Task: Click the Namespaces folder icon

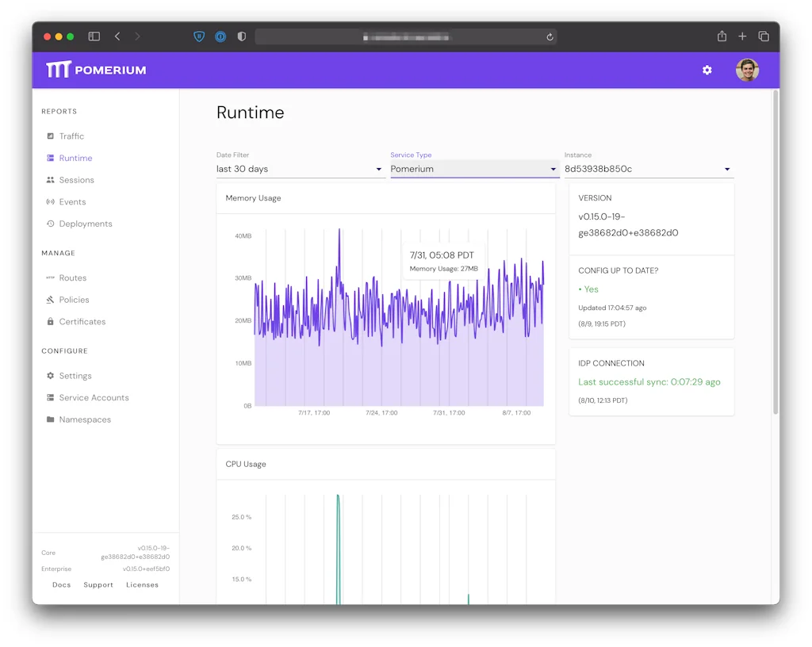Action: (x=51, y=419)
